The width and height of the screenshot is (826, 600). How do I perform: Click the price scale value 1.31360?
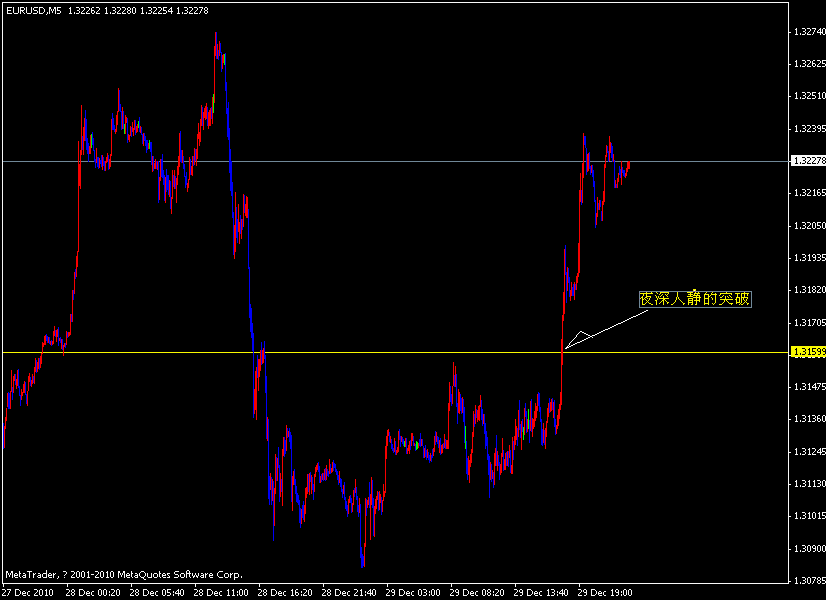coord(810,419)
